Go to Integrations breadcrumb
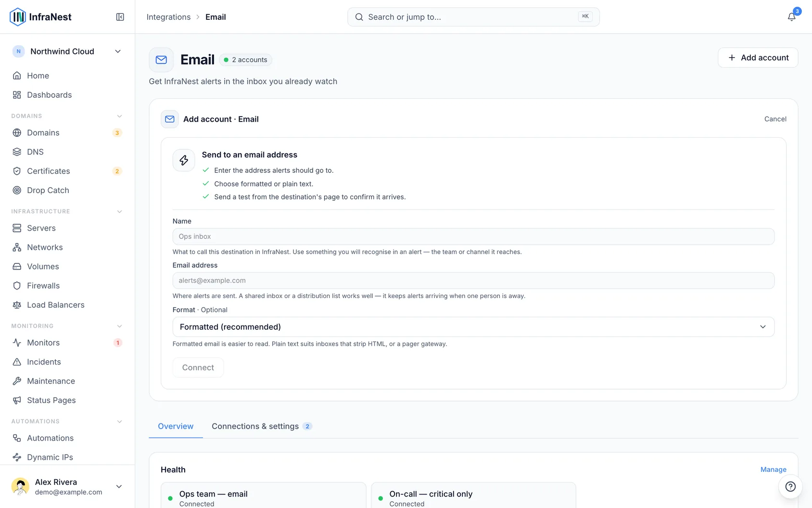 click(168, 17)
